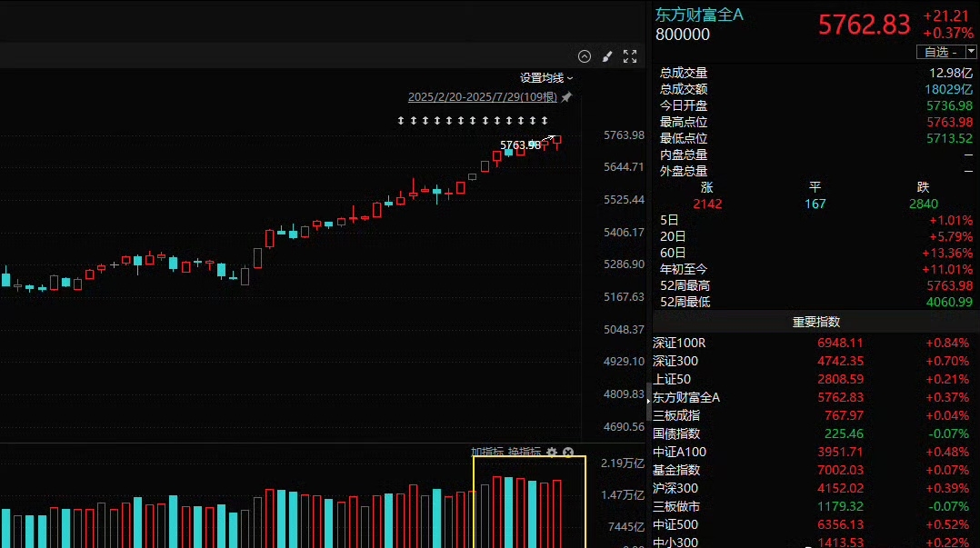Close the volume indicator pane with the X icon
Screen dimensions: 980x548
click(568, 452)
